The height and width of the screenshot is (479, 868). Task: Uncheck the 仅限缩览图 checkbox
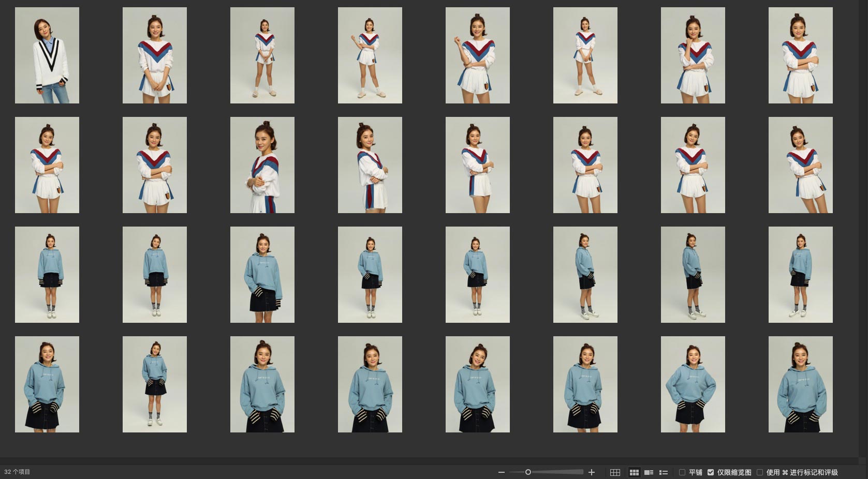pos(711,472)
